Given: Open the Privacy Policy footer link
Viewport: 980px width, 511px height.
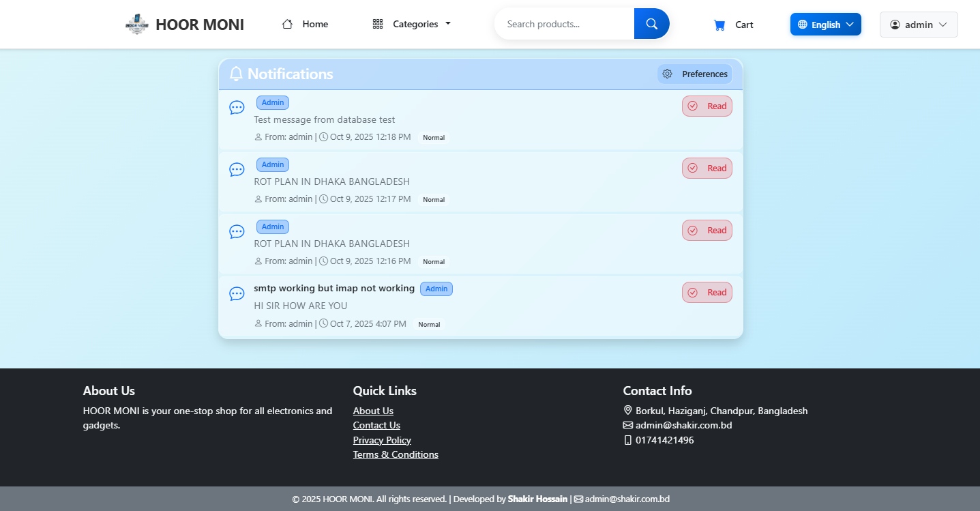Looking at the screenshot, I should pyautogui.click(x=382, y=440).
